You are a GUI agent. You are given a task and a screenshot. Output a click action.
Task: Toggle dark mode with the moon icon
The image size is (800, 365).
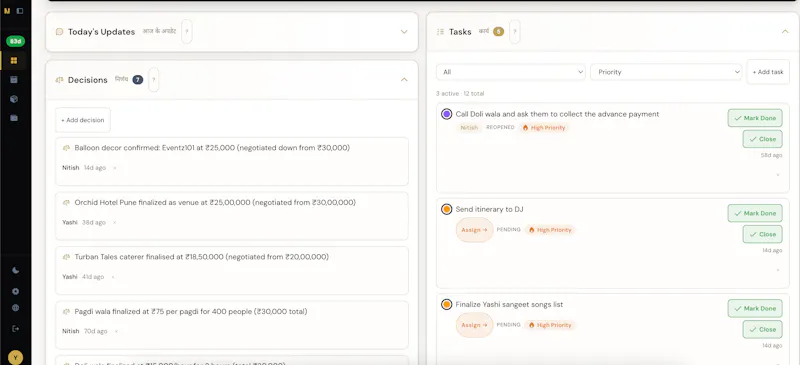[15, 271]
